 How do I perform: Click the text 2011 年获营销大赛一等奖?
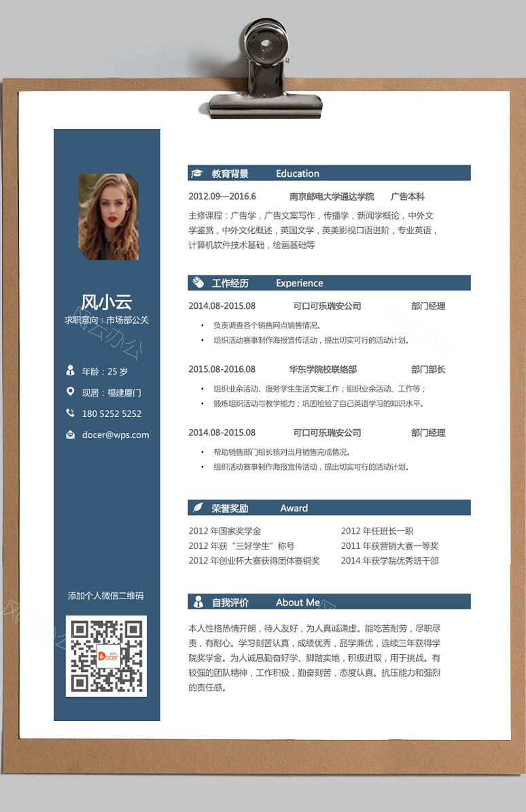[390, 546]
